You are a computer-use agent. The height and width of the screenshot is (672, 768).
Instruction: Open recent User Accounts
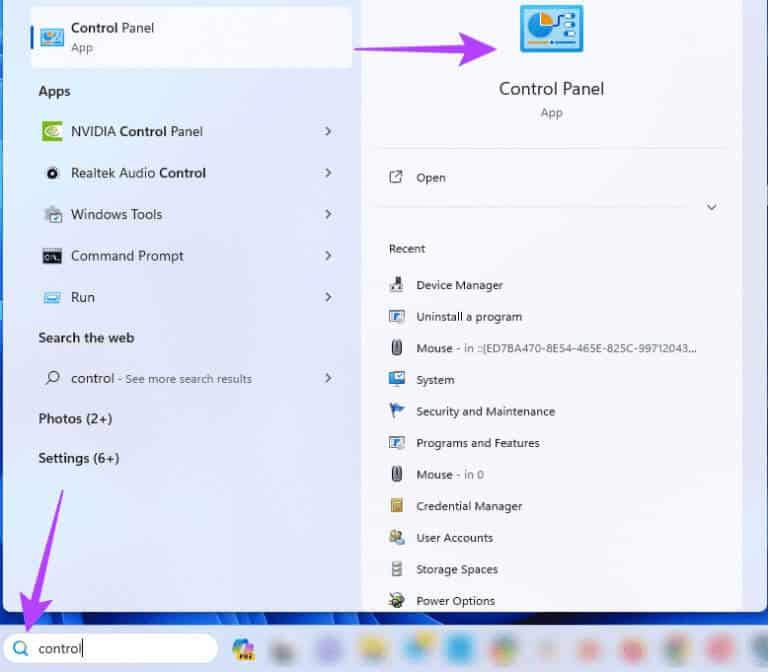[455, 538]
